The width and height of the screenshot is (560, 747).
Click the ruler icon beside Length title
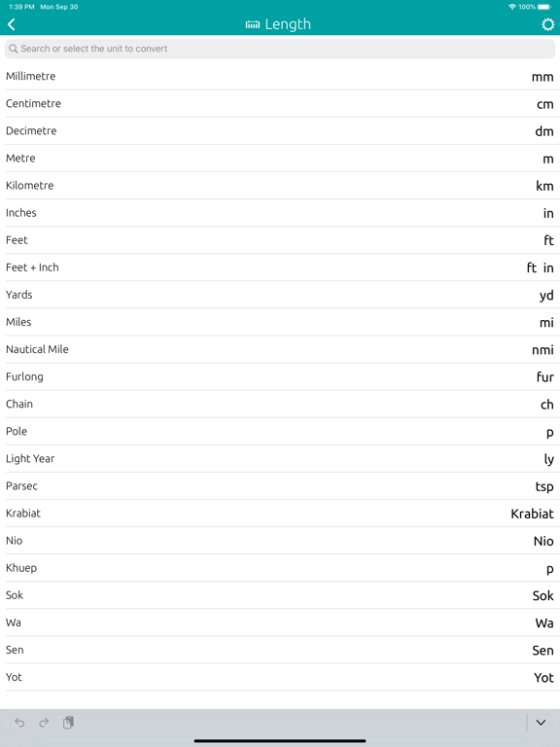[253, 24]
